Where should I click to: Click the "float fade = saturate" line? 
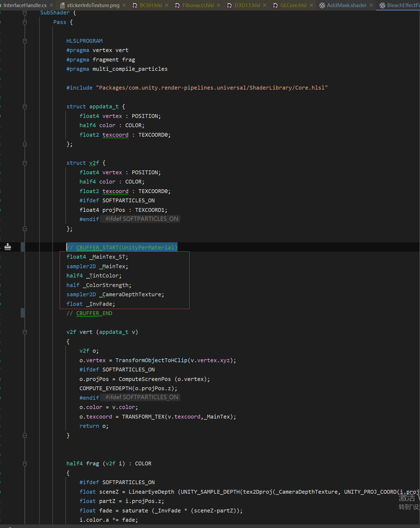[x=161, y=511]
